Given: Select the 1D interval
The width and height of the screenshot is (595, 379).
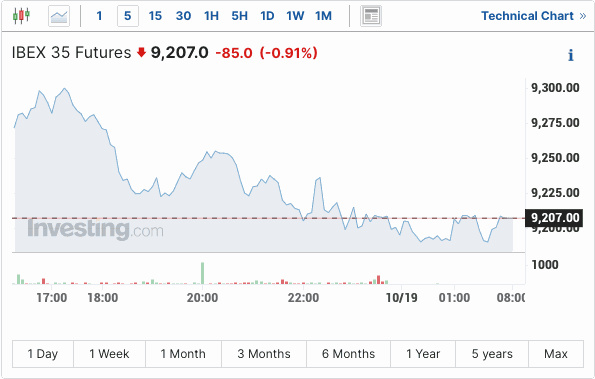Looking at the screenshot, I should coord(267,16).
